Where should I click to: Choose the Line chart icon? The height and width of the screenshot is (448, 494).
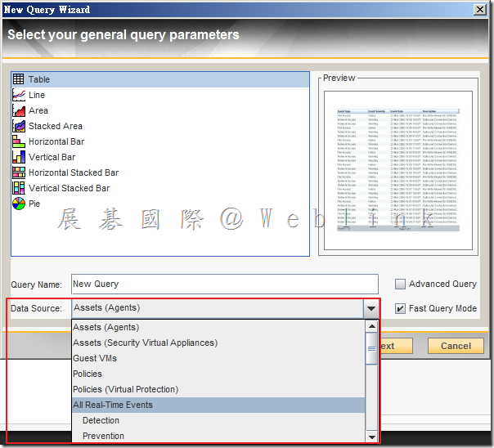[20, 95]
